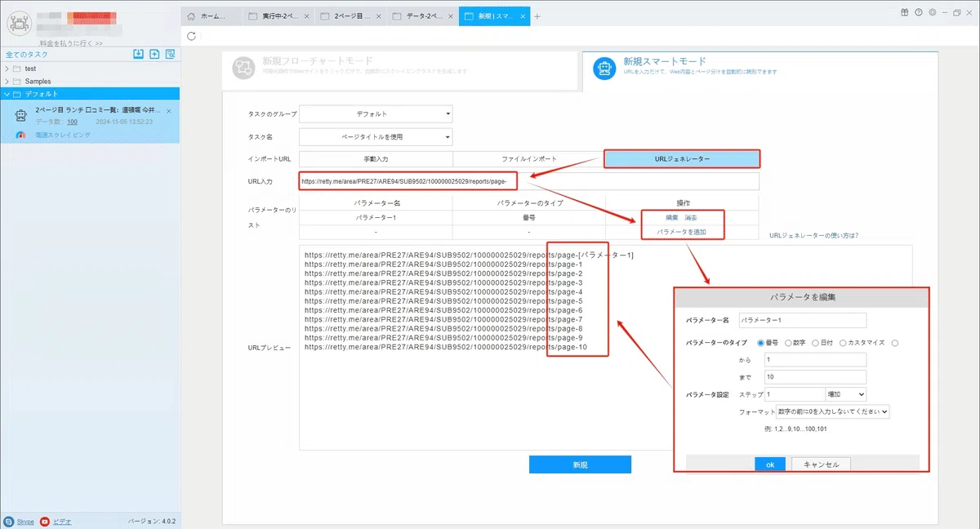Screen dimensions: 980x529
Task: Click the blue 新規 button
Action: point(580,465)
